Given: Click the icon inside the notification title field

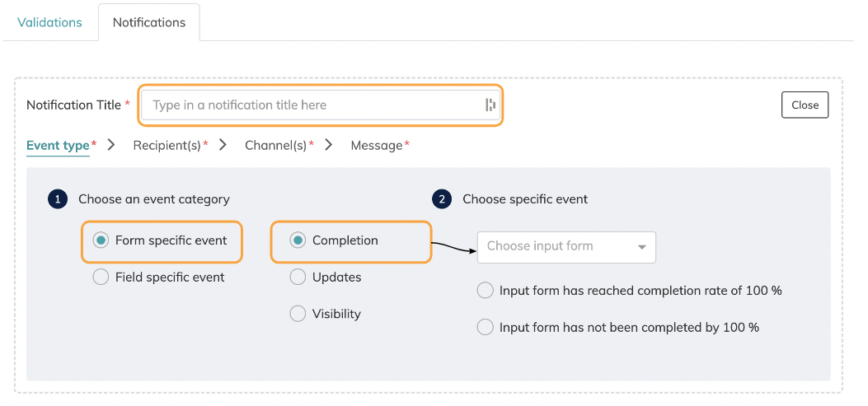Looking at the screenshot, I should coord(490,105).
